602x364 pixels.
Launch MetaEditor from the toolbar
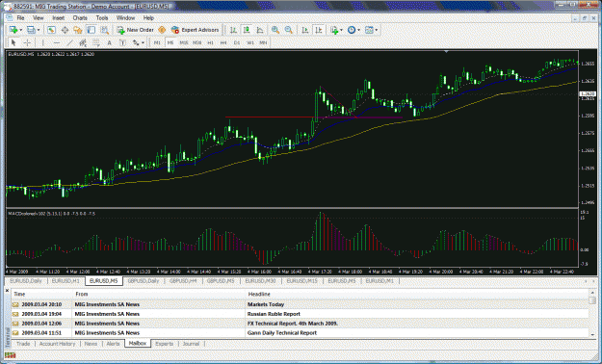[x=162, y=30]
